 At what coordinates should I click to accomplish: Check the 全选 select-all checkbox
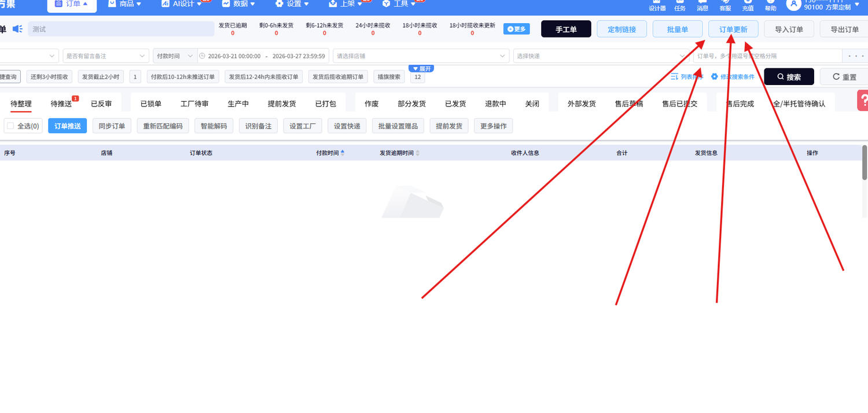point(10,126)
